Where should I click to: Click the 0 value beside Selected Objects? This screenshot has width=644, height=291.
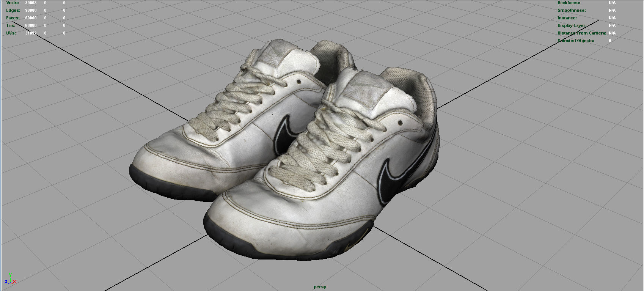610,41
